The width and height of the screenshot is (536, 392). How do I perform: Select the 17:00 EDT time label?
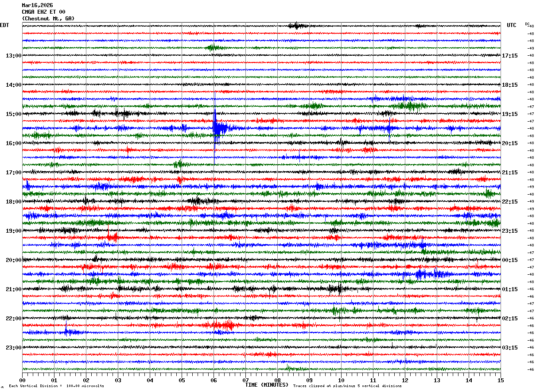pyautogui.click(x=14, y=172)
